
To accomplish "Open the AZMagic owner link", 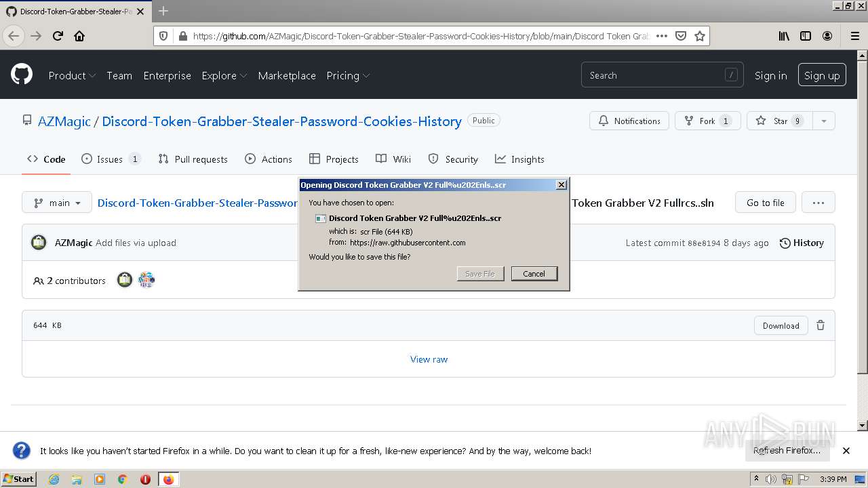I will pyautogui.click(x=64, y=121).
